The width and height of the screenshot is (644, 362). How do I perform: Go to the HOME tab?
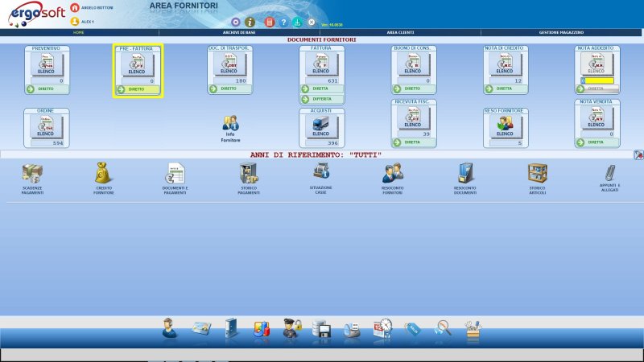[x=79, y=32]
